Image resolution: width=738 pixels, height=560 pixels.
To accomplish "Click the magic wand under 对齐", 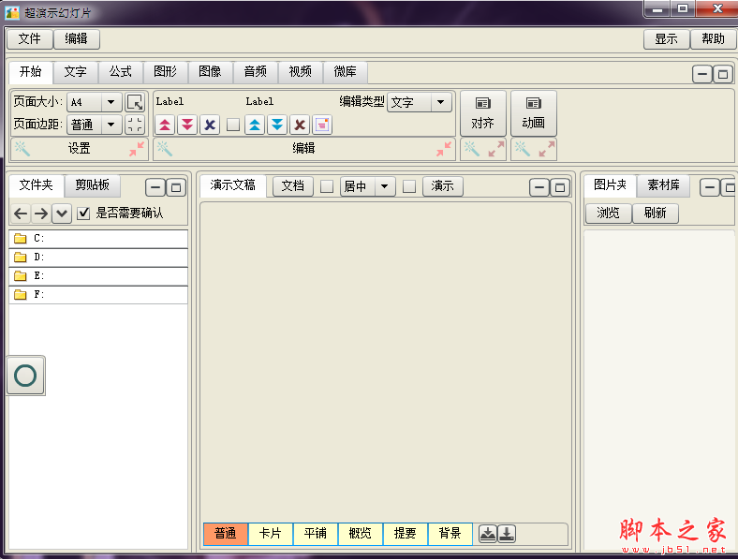I will (x=472, y=149).
